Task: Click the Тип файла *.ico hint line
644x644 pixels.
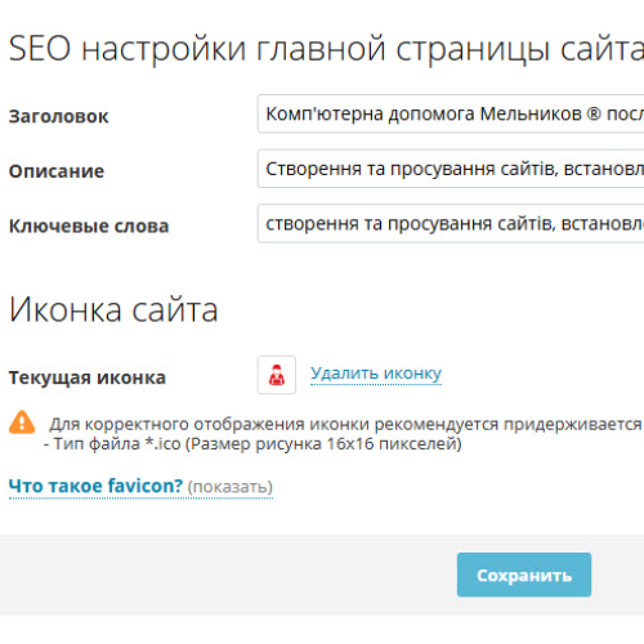Action: (x=253, y=444)
